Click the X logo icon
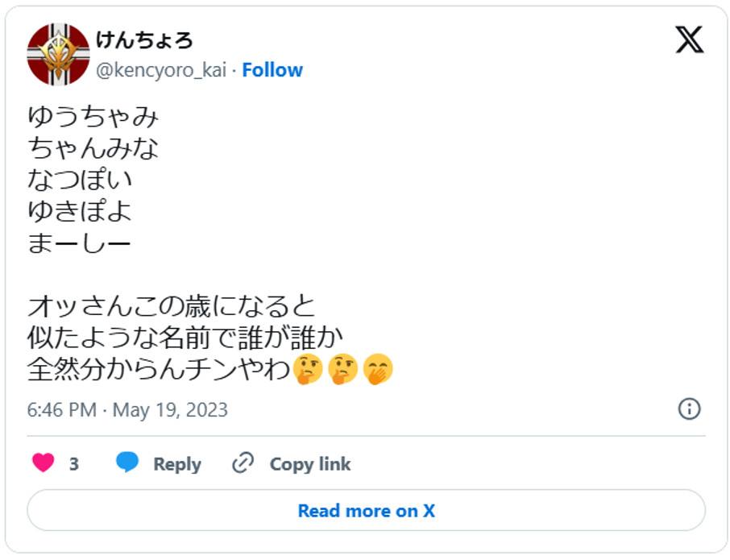 click(x=689, y=39)
